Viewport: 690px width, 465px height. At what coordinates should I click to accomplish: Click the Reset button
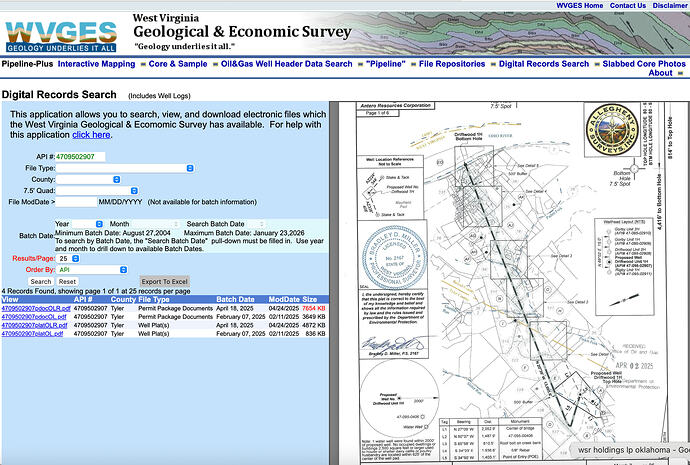(x=67, y=282)
